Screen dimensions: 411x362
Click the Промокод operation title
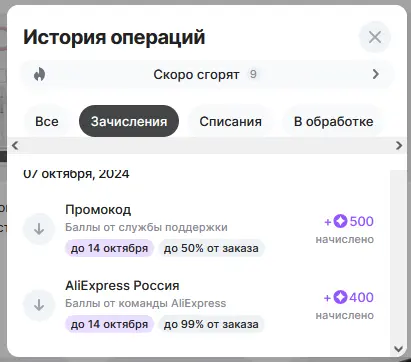(x=98, y=210)
